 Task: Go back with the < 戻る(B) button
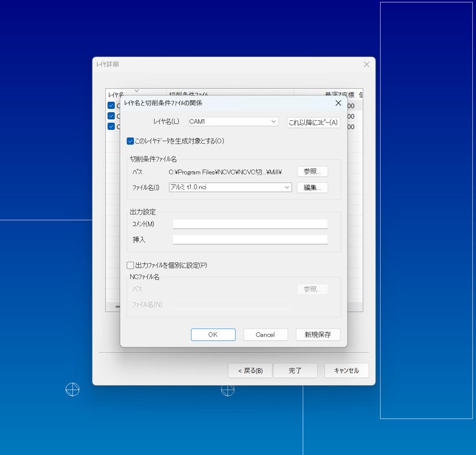[x=250, y=370]
